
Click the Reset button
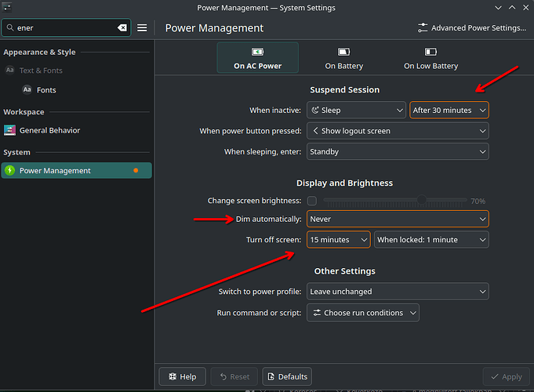point(234,376)
